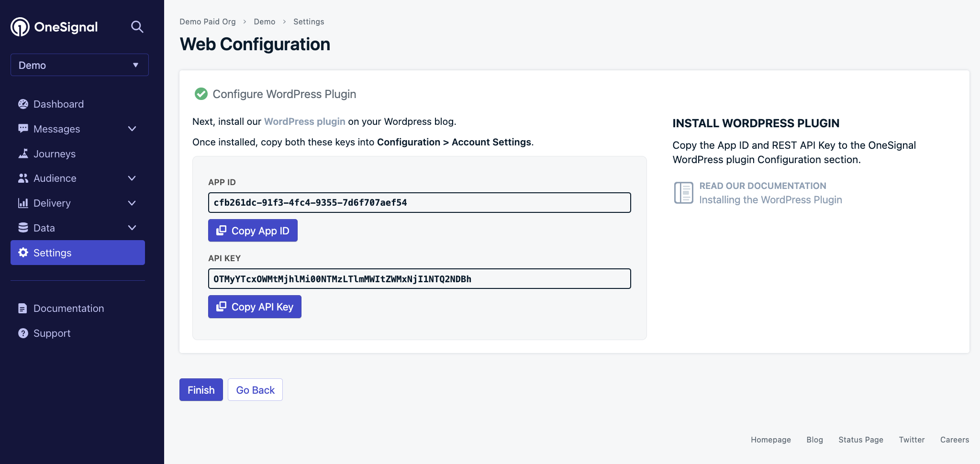Open the Status Page footer link

click(861, 440)
